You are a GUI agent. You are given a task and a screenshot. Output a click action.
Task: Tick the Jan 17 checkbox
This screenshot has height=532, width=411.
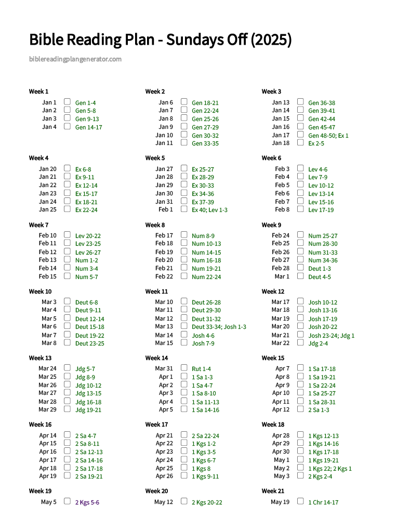pyautogui.click(x=300, y=135)
